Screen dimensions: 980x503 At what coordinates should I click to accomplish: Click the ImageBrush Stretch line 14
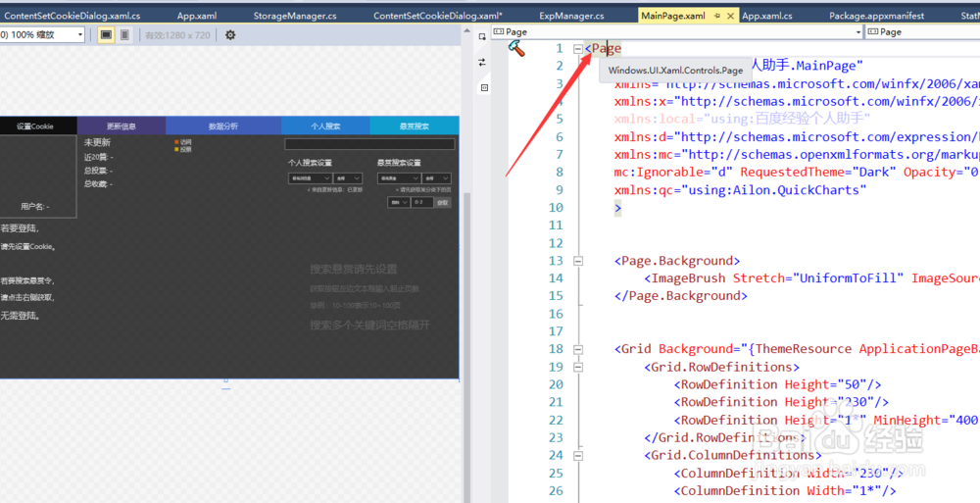tap(811, 278)
